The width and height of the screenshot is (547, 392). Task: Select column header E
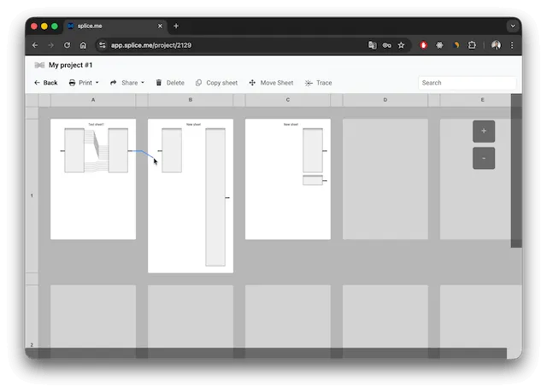pyautogui.click(x=482, y=100)
